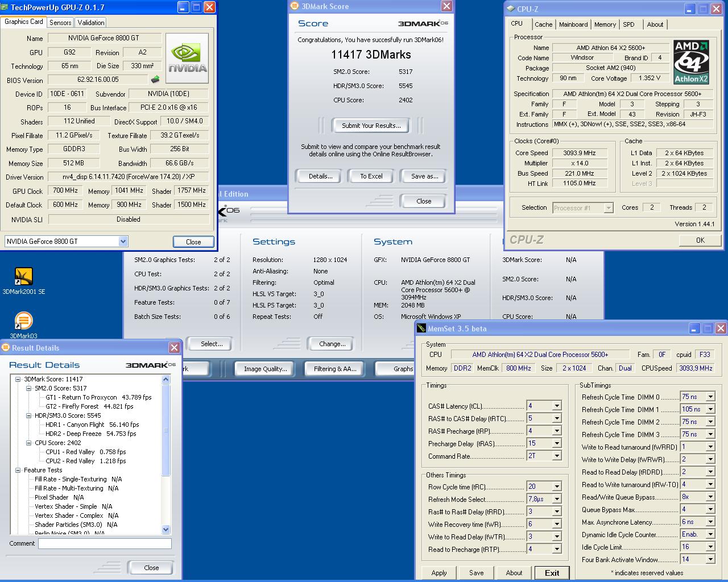Viewport: 728px width, 582px height.
Task: Click the MemSet title bar icon
Action: 421,329
